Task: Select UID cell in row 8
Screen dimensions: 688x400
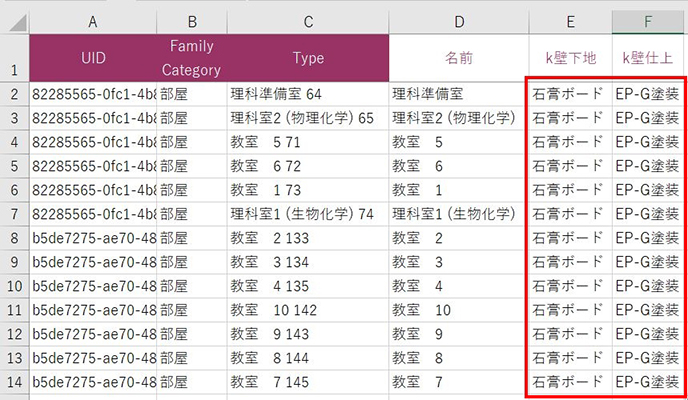Action: [x=93, y=238]
